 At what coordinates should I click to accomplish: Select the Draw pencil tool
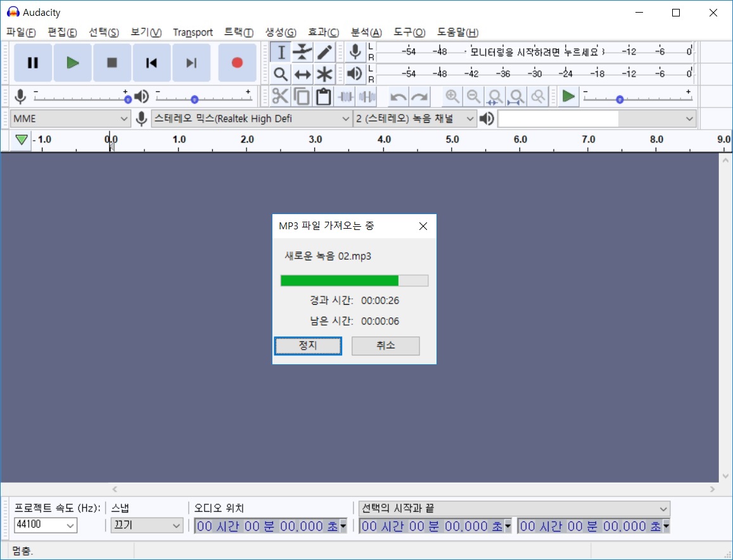pos(324,52)
